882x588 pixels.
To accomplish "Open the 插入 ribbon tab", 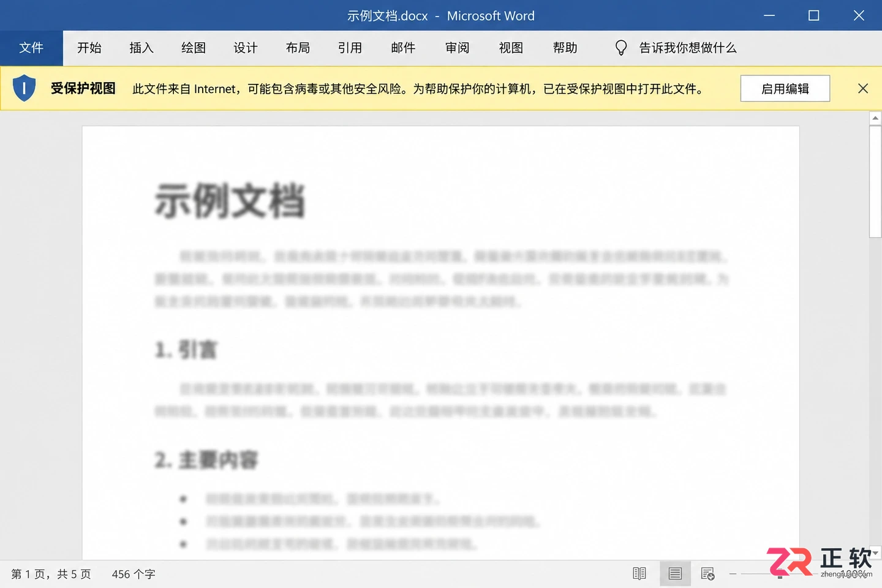I will pos(141,48).
